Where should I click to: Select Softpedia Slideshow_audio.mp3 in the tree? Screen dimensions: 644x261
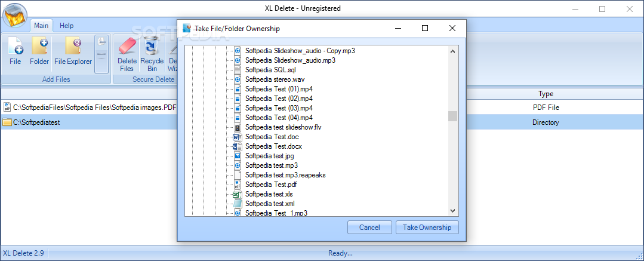(x=290, y=60)
